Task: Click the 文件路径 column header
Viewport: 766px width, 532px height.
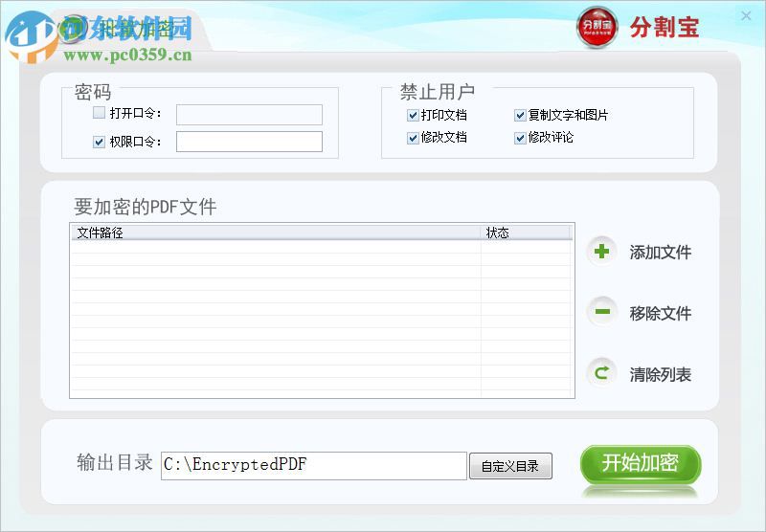Action: pos(276,233)
